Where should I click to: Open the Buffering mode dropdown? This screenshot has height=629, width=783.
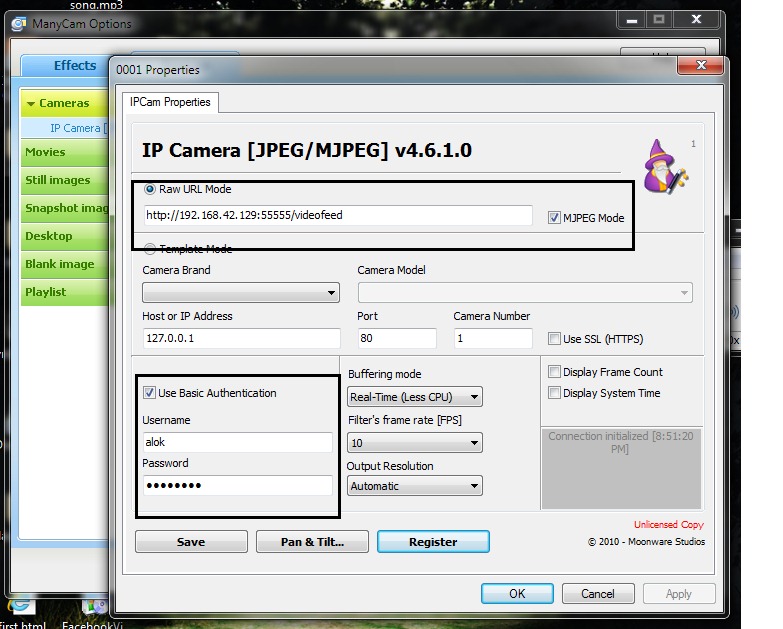coord(414,397)
